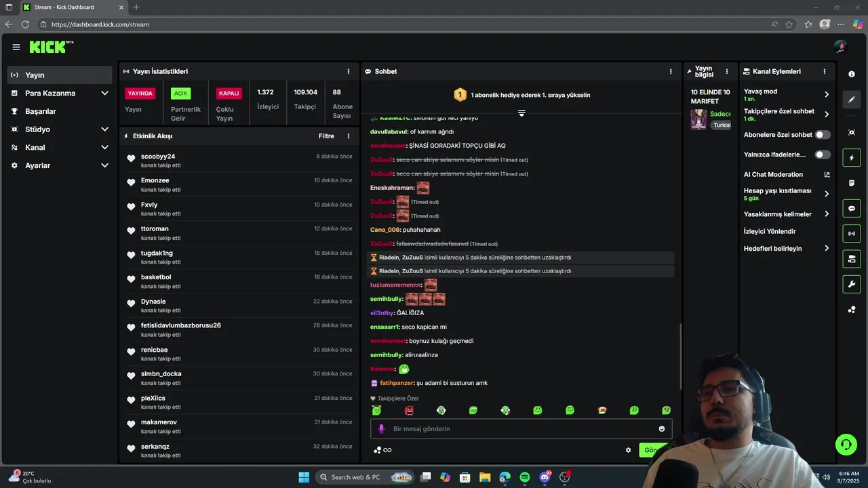Open Windows Start menu
The image size is (868, 488).
(304, 477)
